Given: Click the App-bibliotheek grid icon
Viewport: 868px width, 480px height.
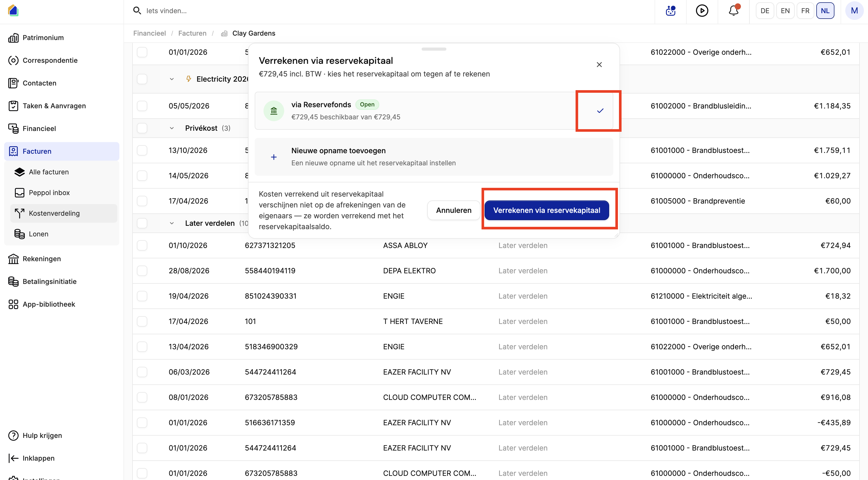Looking at the screenshot, I should 13,304.
